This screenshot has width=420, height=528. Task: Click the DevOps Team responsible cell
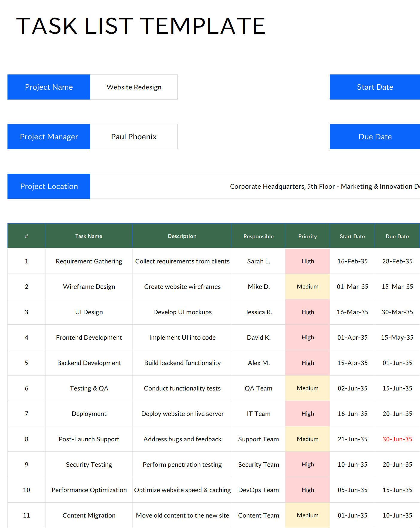coord(258,490)
